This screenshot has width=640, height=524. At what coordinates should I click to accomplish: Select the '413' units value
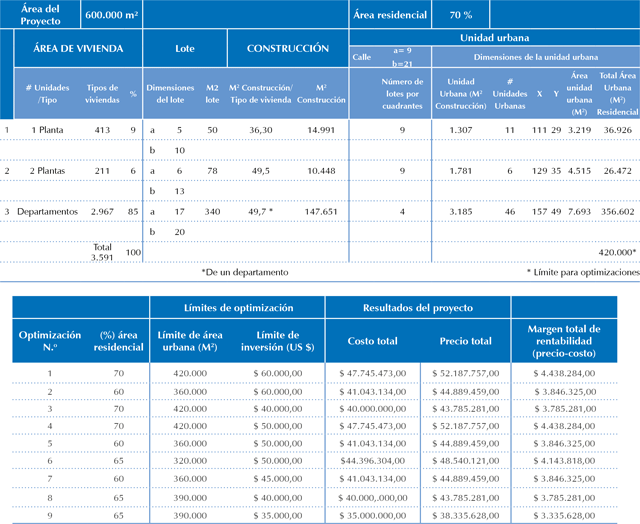tap(102, 130)
